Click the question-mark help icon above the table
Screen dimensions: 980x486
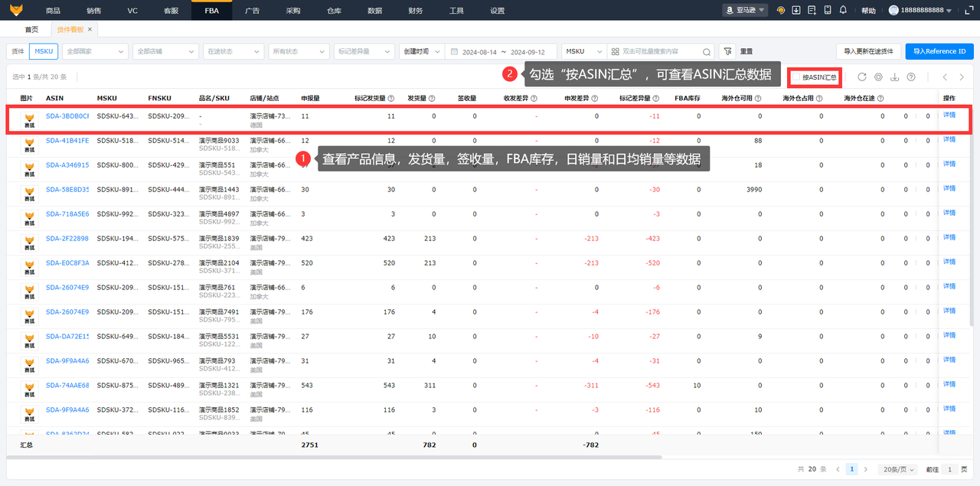tap(911, 77)
